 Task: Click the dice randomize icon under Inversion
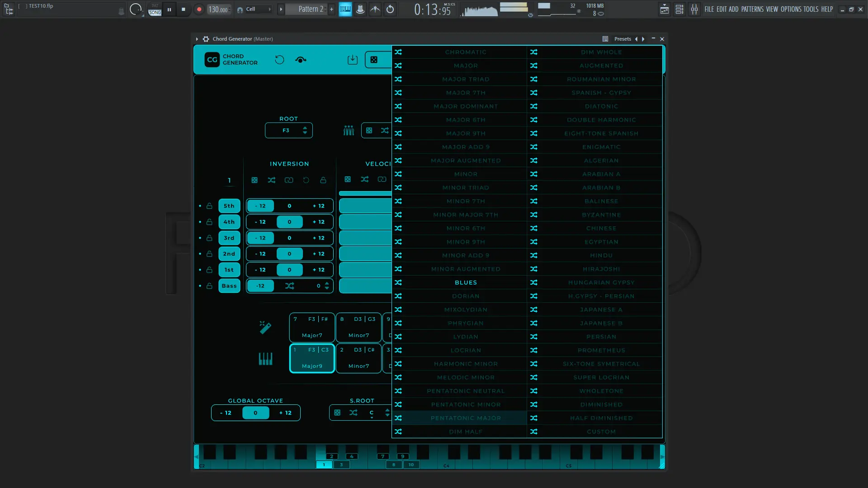click(x=255, y=180)
